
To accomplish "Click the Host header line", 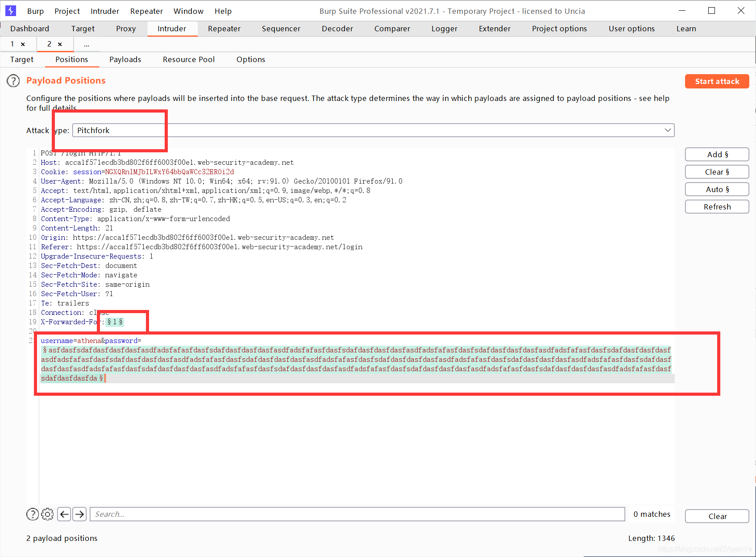I will click(x=167, y=163).
